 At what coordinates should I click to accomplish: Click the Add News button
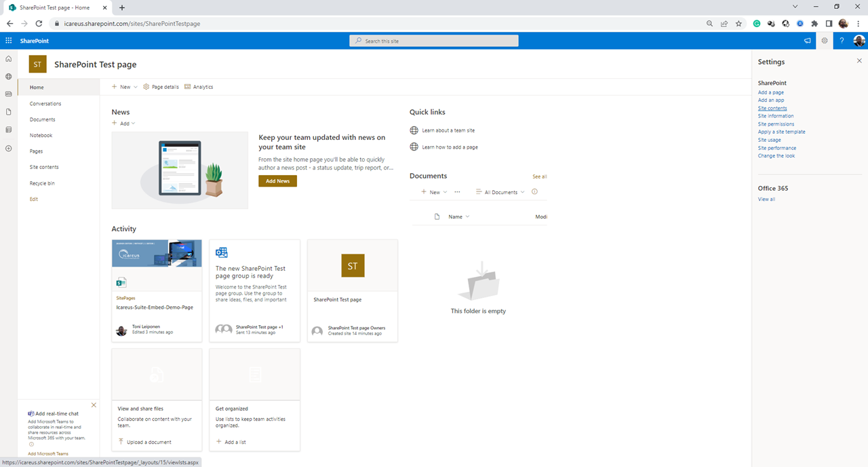point(277,181)
